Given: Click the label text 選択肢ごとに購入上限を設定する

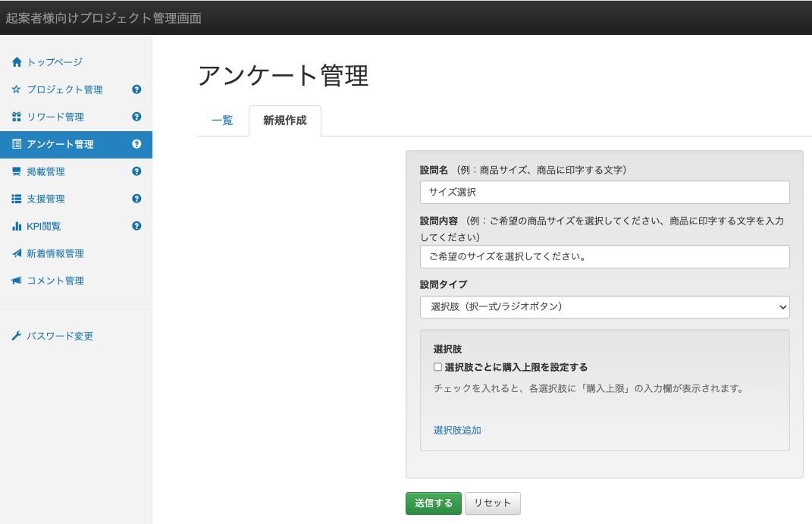Looking at the screenshot, I should click(x=516, y=367).
